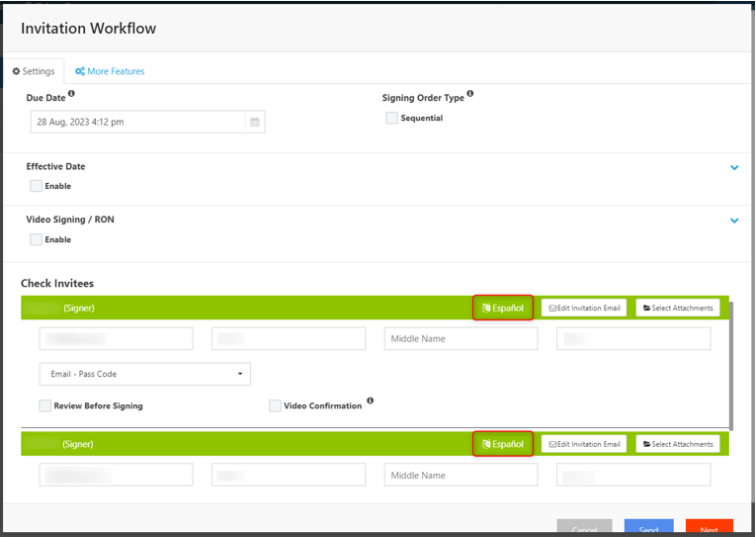Click info icon next to Signing Order Type
This screenshot has width=756, height=537.
pos(469,95)
